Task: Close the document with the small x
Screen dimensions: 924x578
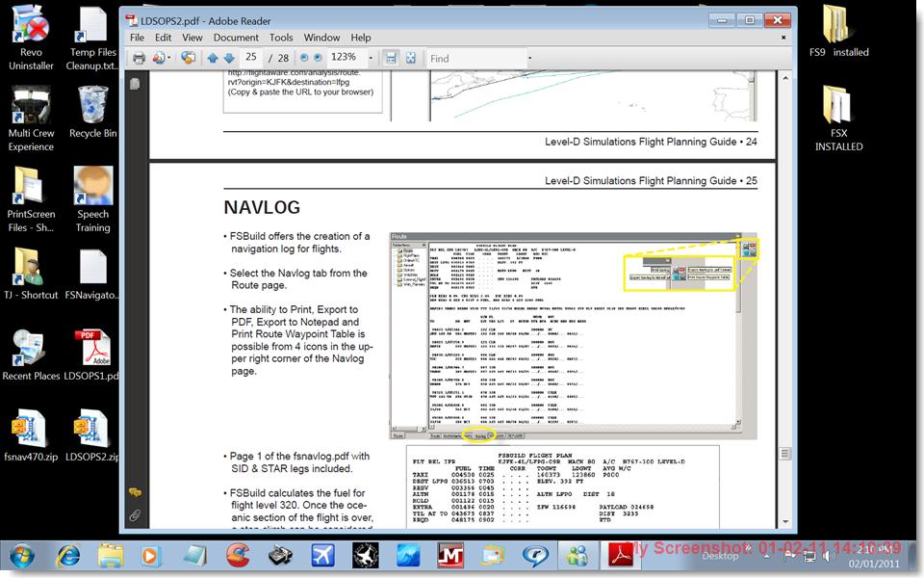Action: click(783, 38)
